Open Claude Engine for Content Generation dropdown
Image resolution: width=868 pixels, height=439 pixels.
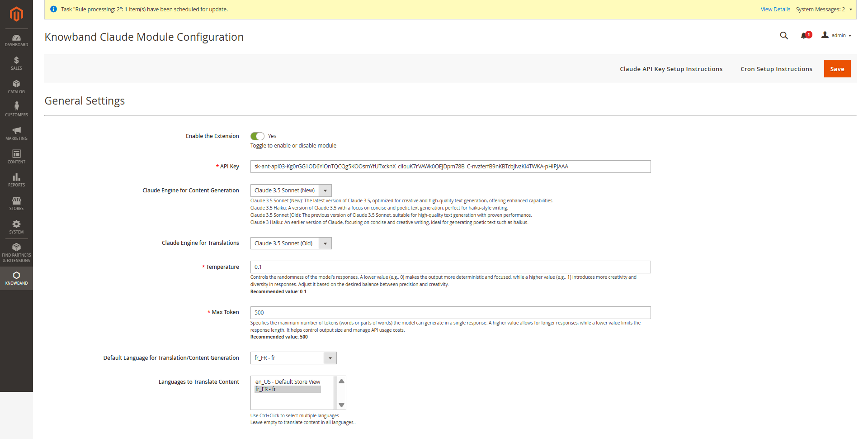pyautogui.click(x=291, y=191)
